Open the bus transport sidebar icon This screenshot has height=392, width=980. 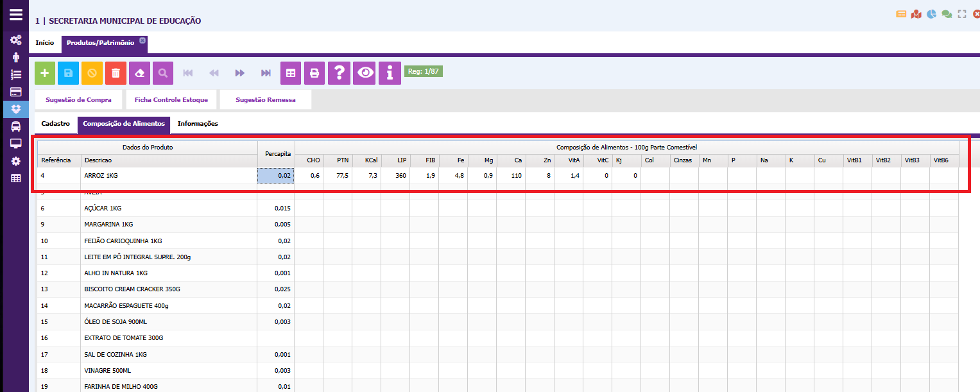tap(16, 127)
